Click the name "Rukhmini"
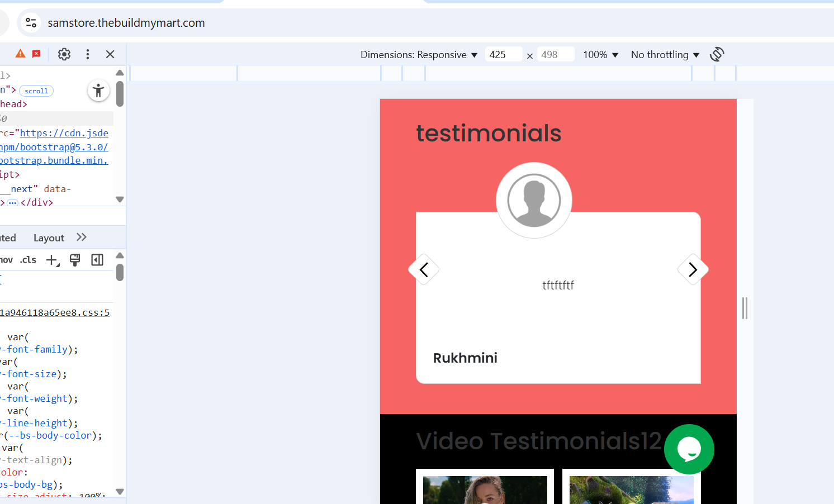834x504 pixels. tap(465, 358)
